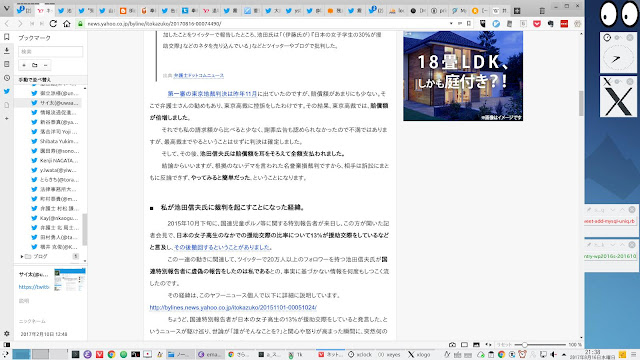Screen dimensions: 640x360
Task: Open a new tab
Action: pyautogui.click(x=517, y=11)
